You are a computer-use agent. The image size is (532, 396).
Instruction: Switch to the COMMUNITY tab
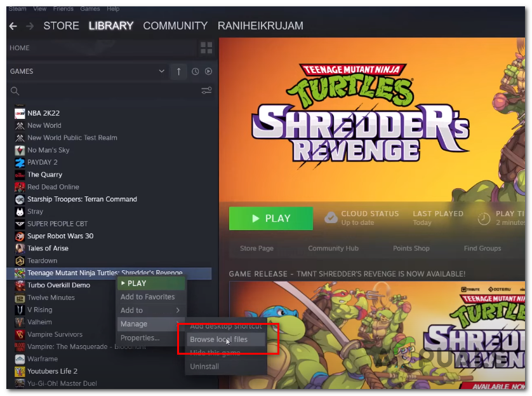[x=175, y=26]
